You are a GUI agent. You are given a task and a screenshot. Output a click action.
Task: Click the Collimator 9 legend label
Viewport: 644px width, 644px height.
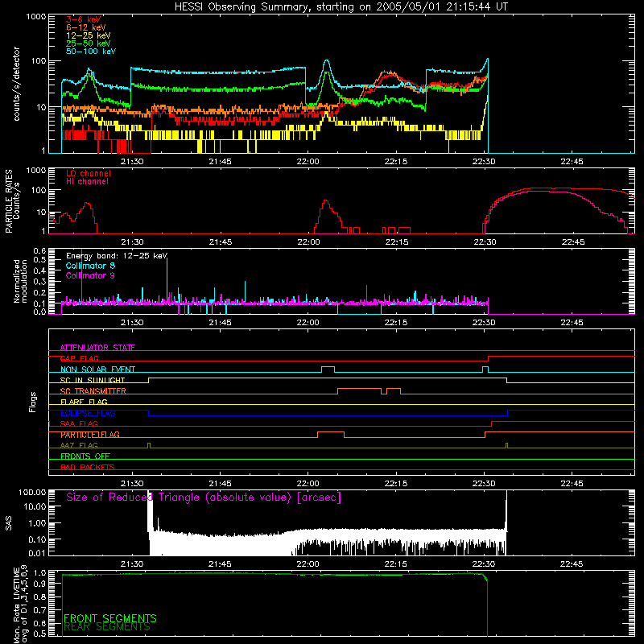pyautogui.click(x=90, y=275)
